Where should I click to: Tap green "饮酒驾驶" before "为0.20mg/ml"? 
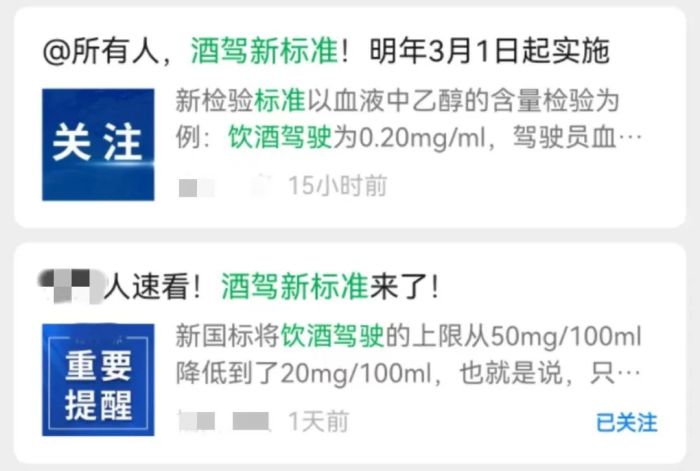280,137
